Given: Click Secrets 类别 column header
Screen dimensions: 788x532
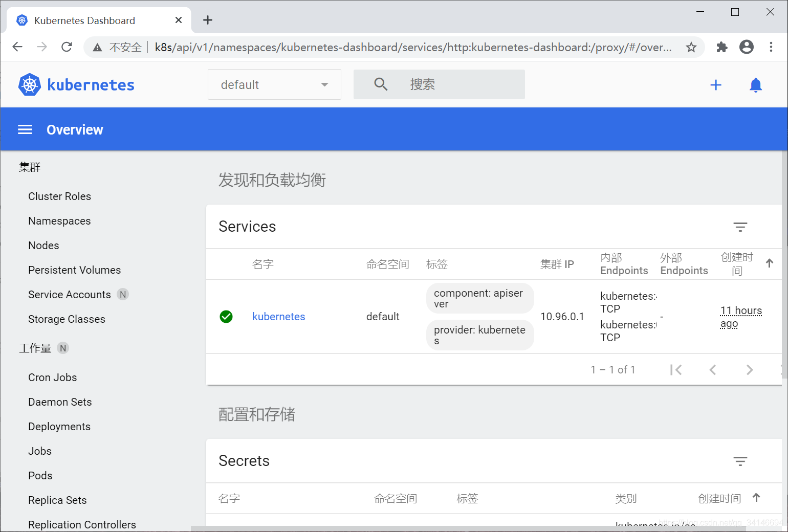Looking at the screenshot, I should click(626, 498).
